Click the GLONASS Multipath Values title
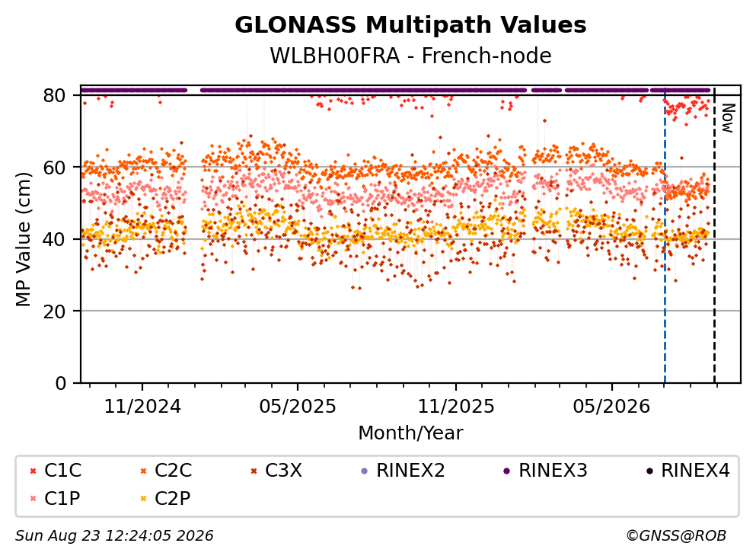The height and width of the screenshot is (559, 756). click(410, 24)
